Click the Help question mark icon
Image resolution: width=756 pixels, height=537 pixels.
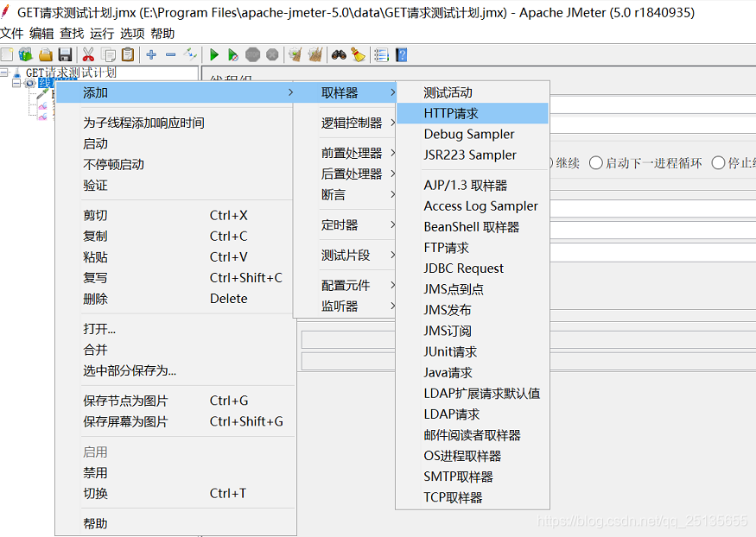(x=401, y=54)
